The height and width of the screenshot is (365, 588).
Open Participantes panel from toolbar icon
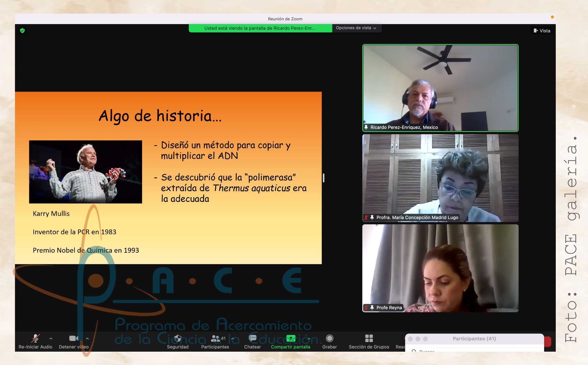click(x=215, y=338)
